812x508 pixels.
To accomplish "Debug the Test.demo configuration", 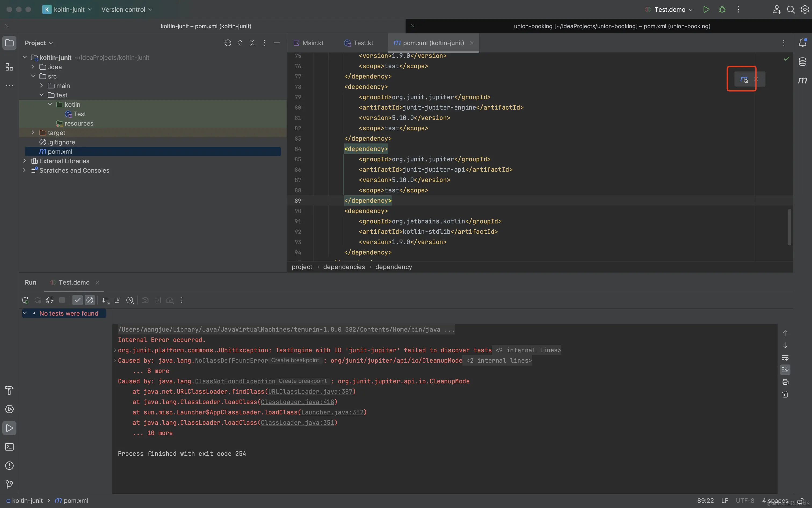I will [x=722, y=9].
